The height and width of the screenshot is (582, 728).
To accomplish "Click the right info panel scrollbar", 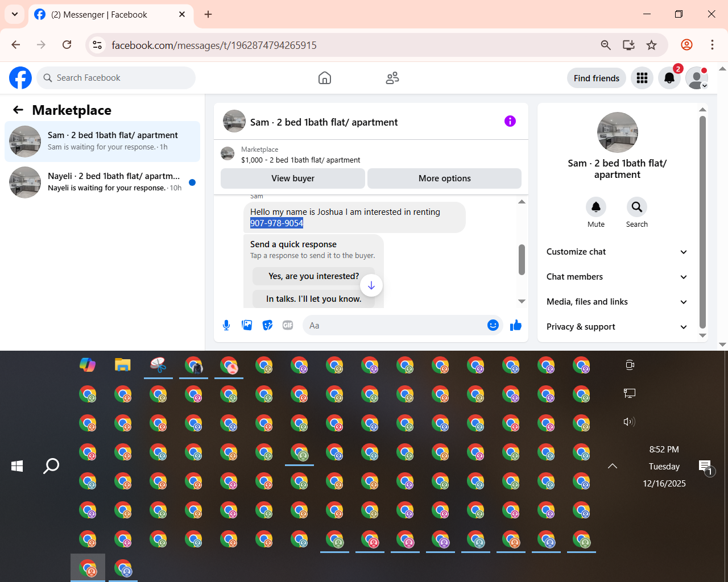I will pyautogui.click(x=702, y=222).
